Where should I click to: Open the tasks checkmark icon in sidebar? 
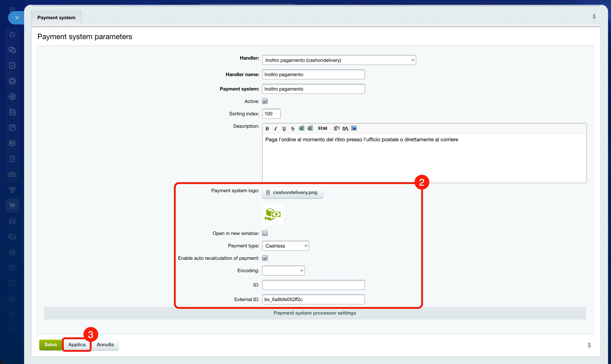coord(12,66)
